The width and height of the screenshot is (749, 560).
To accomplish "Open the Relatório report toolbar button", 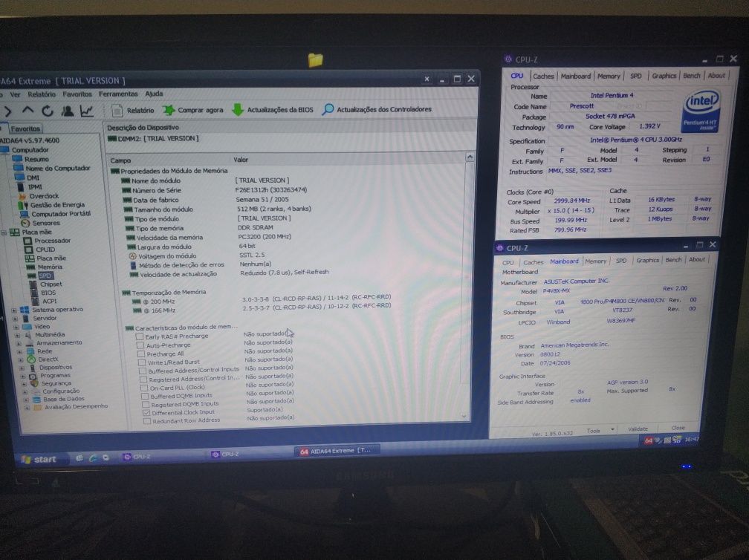I will coord(133,110).
